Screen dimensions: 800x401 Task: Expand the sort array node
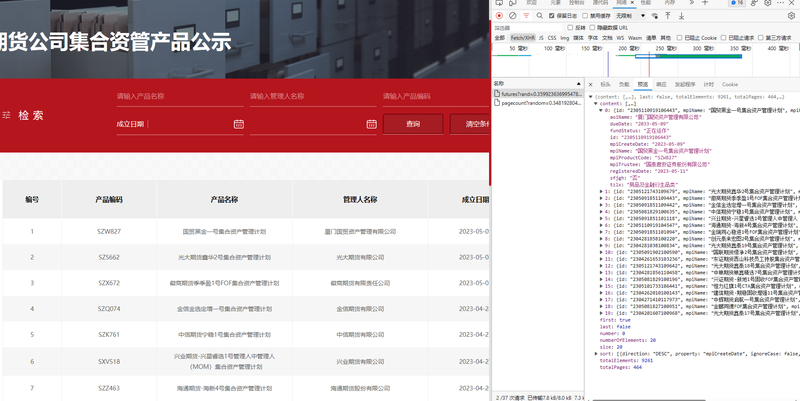tap(595, 354)
